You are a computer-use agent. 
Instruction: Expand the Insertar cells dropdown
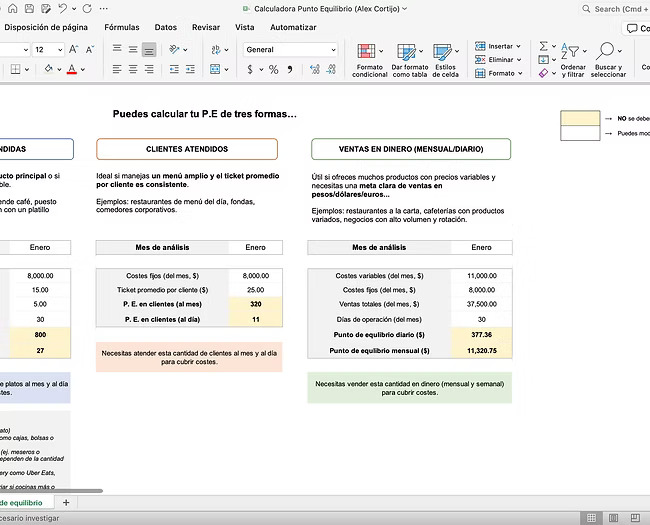point(520,46)
